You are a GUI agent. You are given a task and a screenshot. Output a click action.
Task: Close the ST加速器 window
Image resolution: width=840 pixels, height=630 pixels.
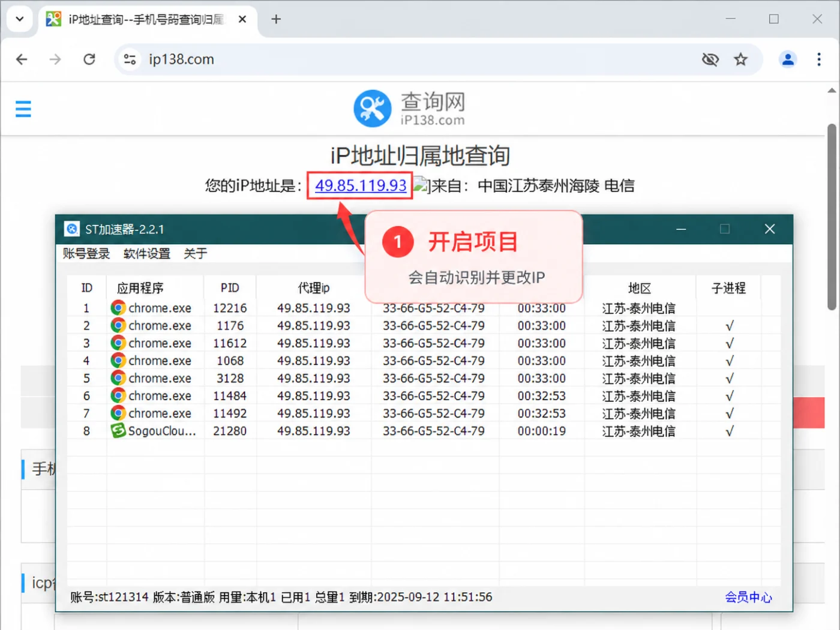(x=770, y=229)
